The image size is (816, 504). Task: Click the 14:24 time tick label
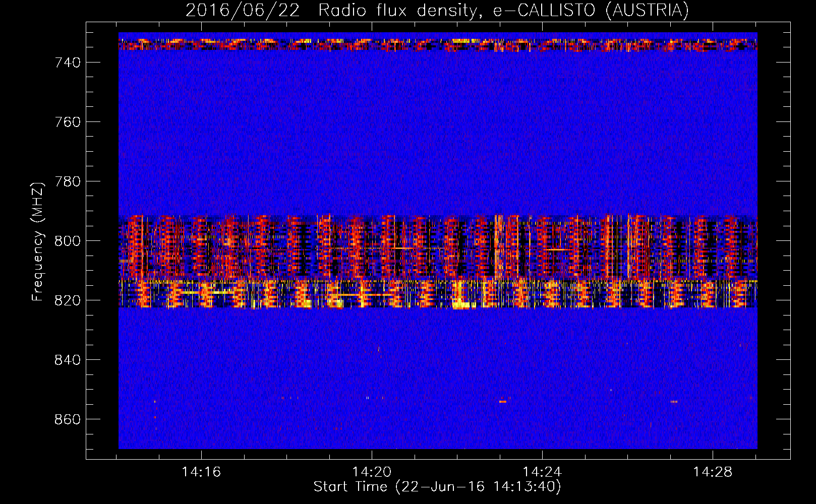(x=542, y=472)
